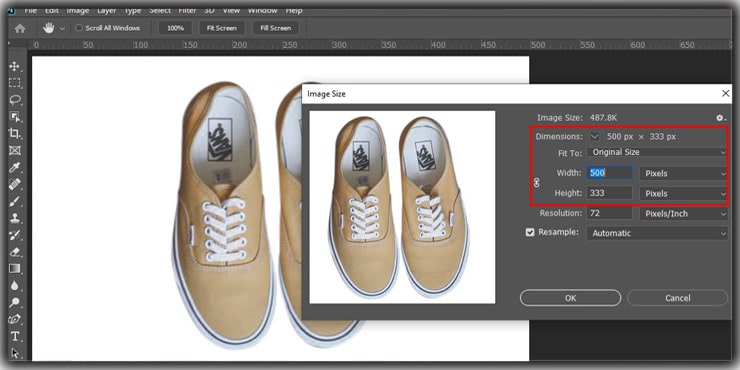Select the Gradient tool
Viewport: 740px width, 370px height.
click(x=15, y=269)
